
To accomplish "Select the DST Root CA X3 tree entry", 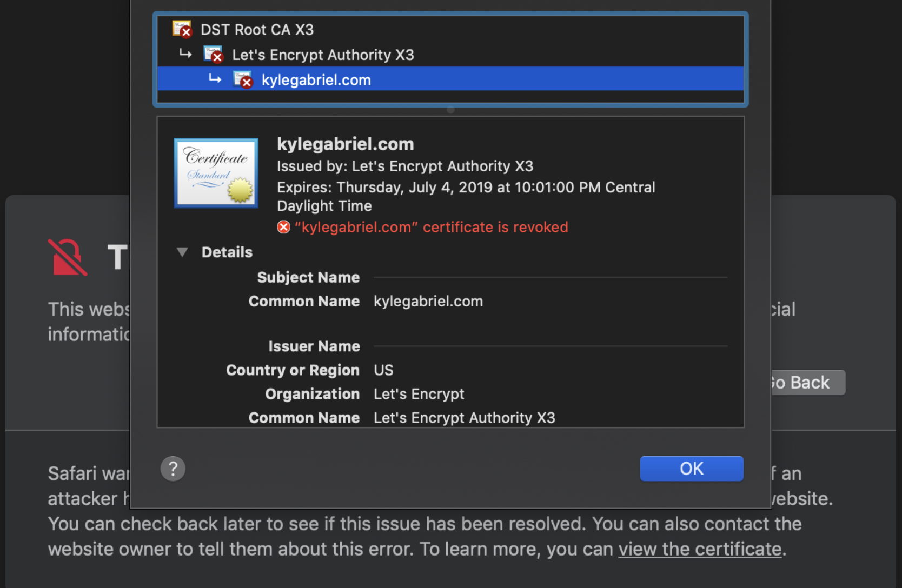I will point(257,29).
